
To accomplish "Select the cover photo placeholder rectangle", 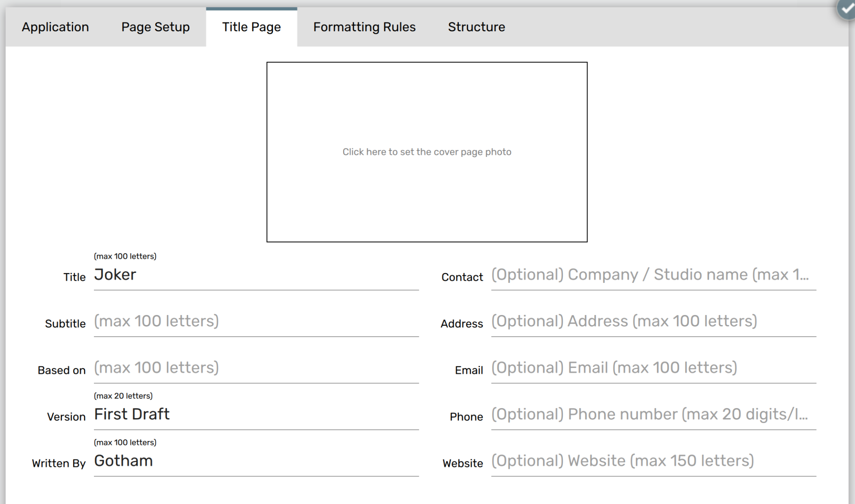I will tap(427, 152).
